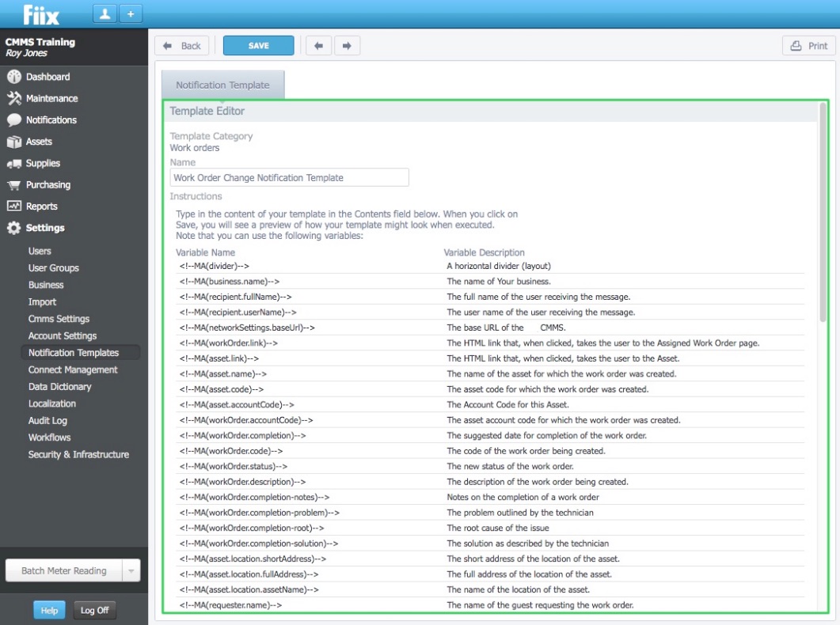The height and width of the screenshot is (625, 840).
Task: Select Notification Templates in sidebar
Action: coord(80,353)
